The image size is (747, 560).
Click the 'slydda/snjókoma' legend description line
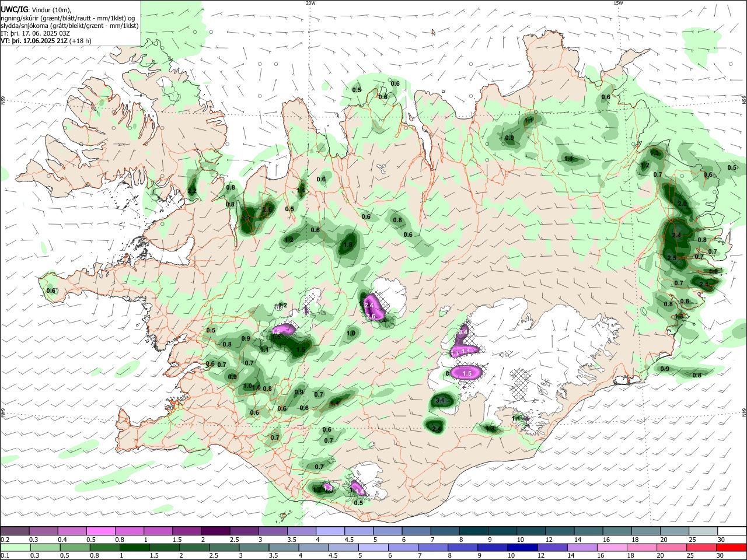click(x=69, y=25)
